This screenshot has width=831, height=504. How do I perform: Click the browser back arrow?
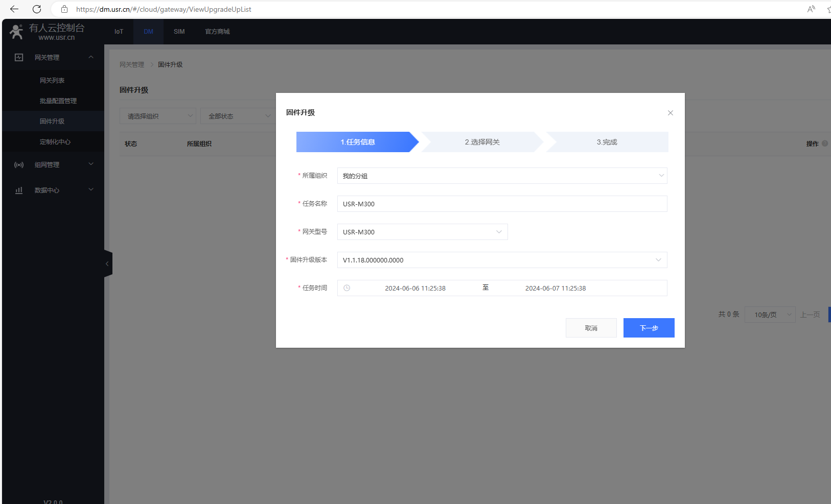pyautogui.click(x=14, y=9)
